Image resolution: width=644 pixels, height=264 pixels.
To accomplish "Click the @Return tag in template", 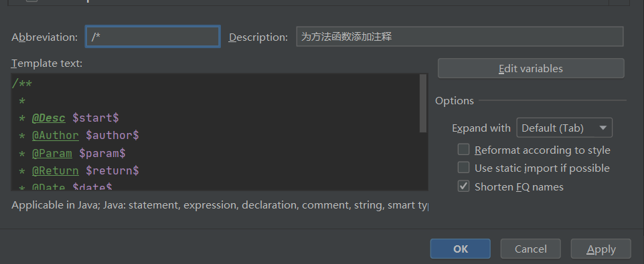I will (55, 170).
